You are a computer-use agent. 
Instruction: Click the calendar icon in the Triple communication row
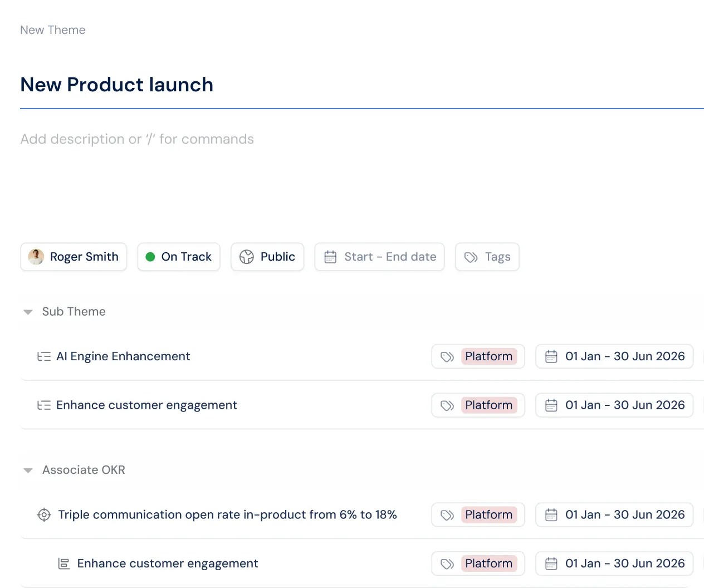[551, 515]
